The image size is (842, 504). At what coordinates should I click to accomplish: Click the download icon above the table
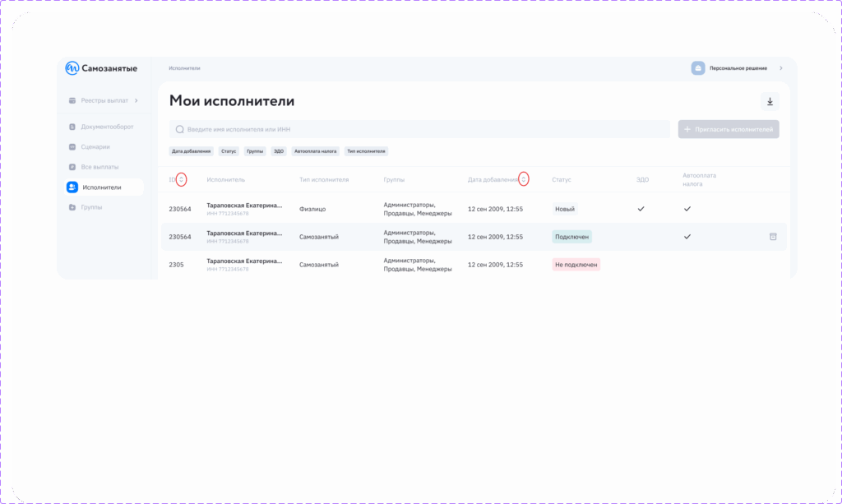(x=770, y=102)
